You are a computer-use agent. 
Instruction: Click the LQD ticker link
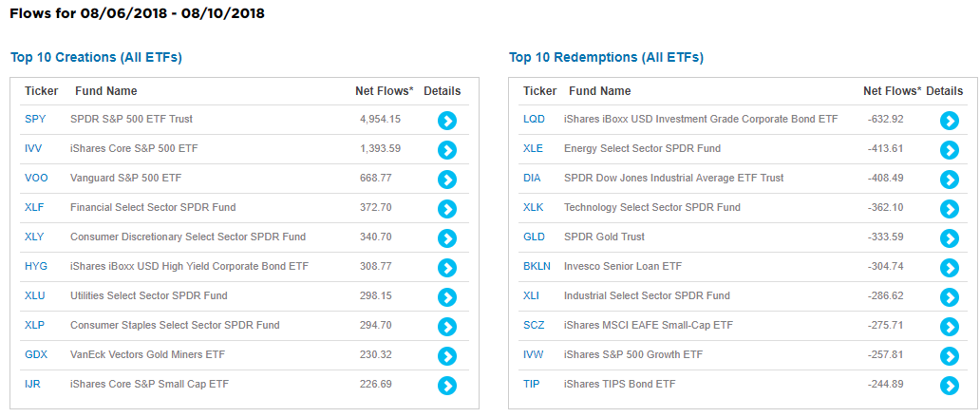point(534,119)
